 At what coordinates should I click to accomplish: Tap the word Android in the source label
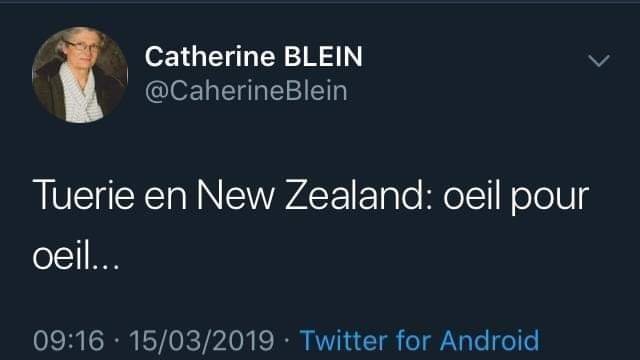[490, 340]
